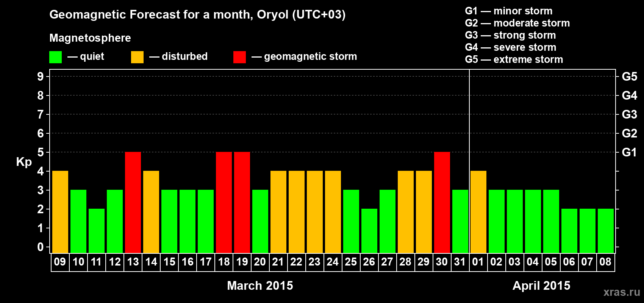Click the Kp axis value '0'

[x=41, y=247]
